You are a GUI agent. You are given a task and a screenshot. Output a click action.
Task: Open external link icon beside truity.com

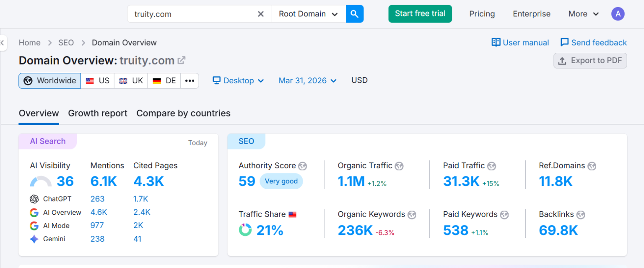(182, 60)
